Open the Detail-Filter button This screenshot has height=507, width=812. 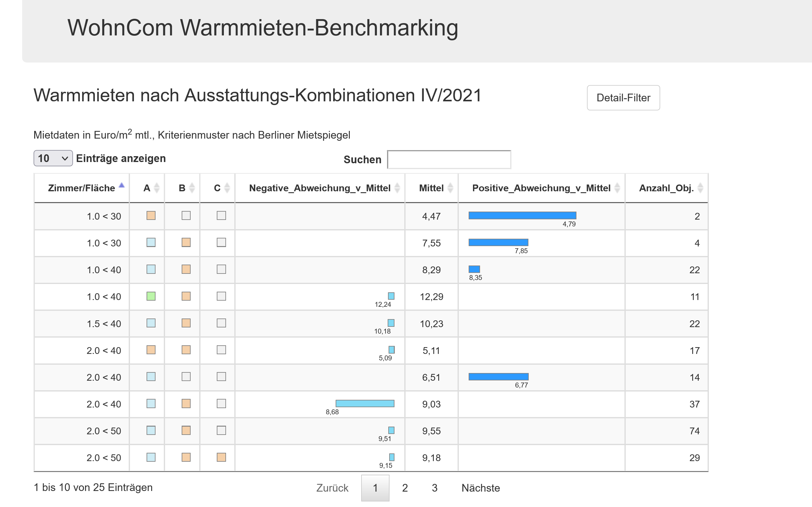pos(623,98)
